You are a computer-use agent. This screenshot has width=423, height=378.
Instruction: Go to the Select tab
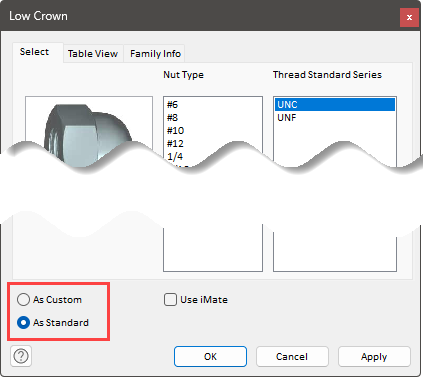[34, 52]
